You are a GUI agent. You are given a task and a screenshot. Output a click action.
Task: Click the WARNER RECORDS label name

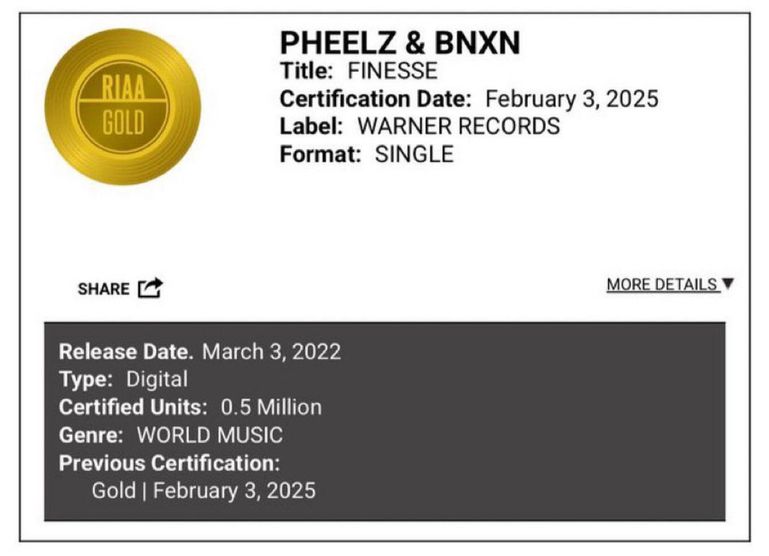pos(458,127)
